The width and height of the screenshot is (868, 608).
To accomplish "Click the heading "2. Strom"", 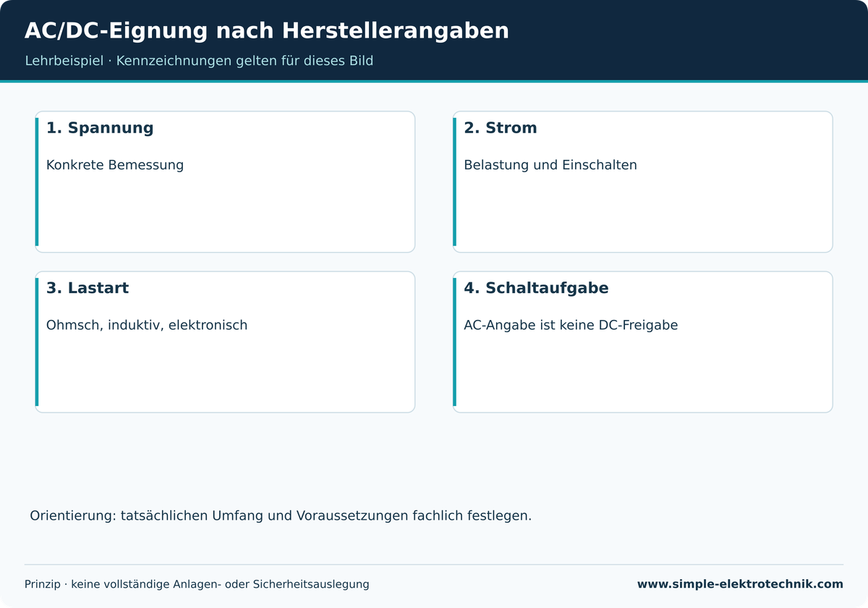I will [x=501, y=128].
